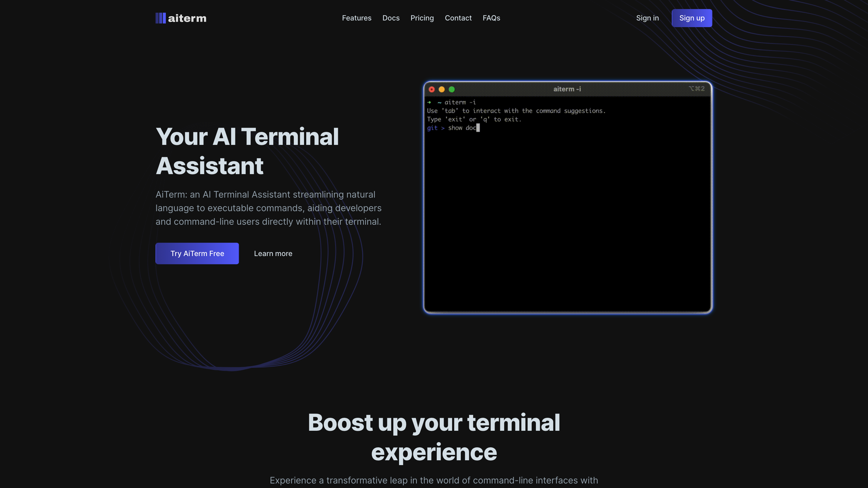Click the Sign up button
This screenshot has width=868, height=488.
coord(692,18)
